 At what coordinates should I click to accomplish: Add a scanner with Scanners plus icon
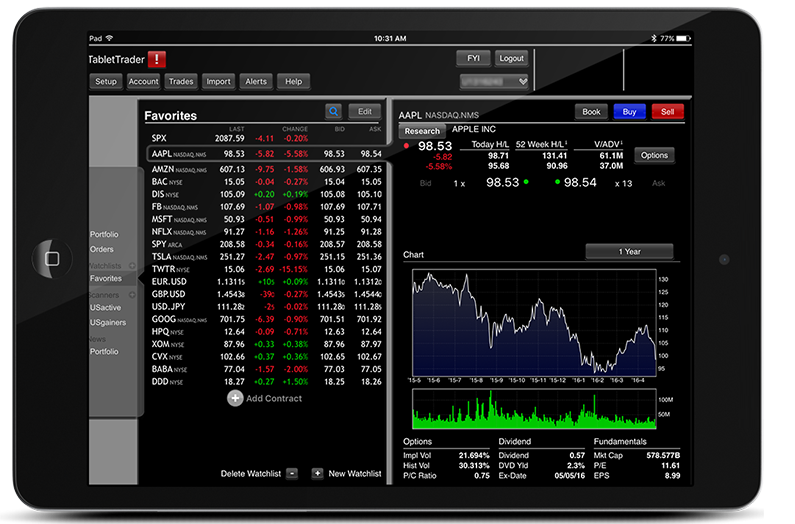click(132, 295)
